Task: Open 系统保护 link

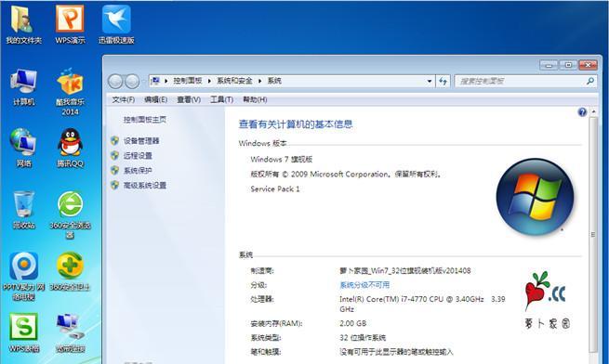Action: coord(138,170)
